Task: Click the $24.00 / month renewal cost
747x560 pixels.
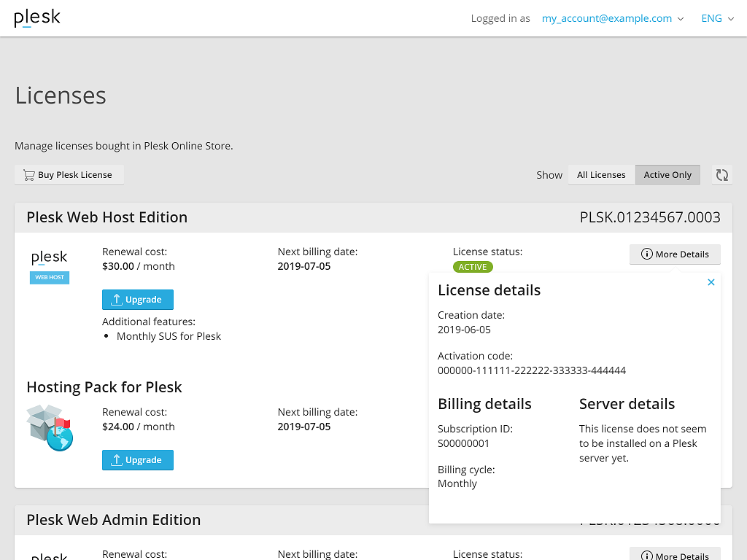Action: (138, 427)
